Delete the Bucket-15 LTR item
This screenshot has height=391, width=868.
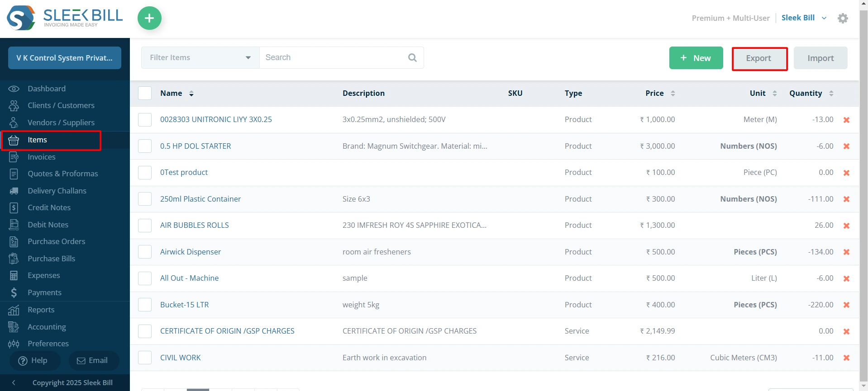pyautogui.click(x=846, y=305)
